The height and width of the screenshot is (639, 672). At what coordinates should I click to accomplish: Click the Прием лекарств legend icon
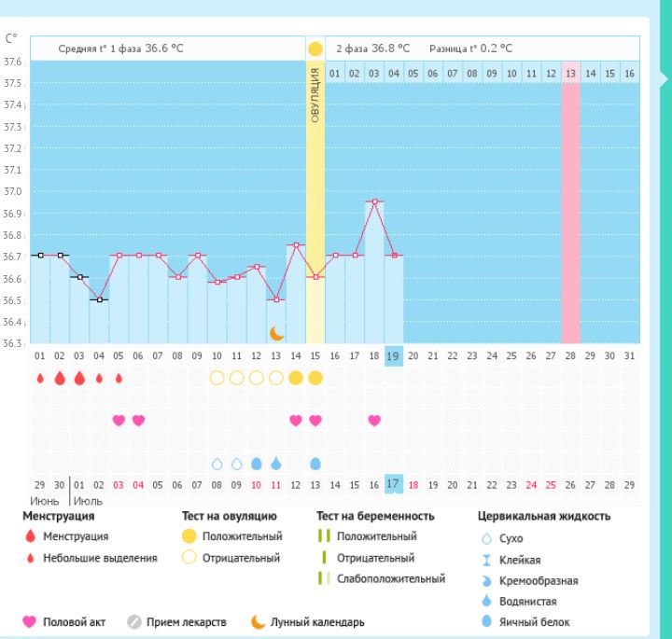coord(133,621)
